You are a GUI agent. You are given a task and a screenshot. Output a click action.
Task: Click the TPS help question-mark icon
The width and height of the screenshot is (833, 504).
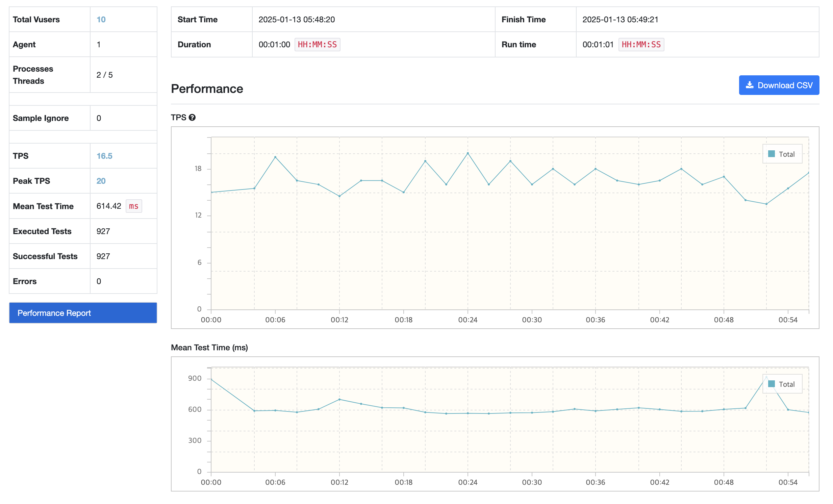(192, 117)
